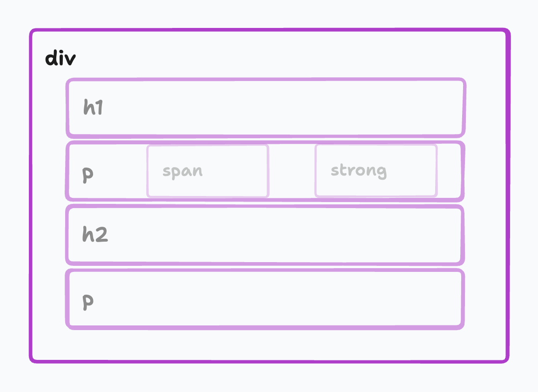Click the "h1" label text
The width and height of the screenshot is (538, 392).
pos(93,107)
